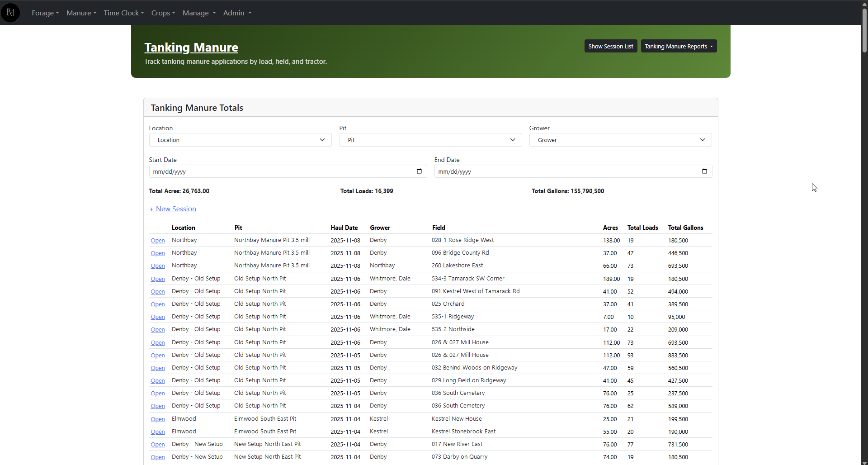The image size is (868, 465).
Task: Click the round M logo icon
Action: [10, 13]
